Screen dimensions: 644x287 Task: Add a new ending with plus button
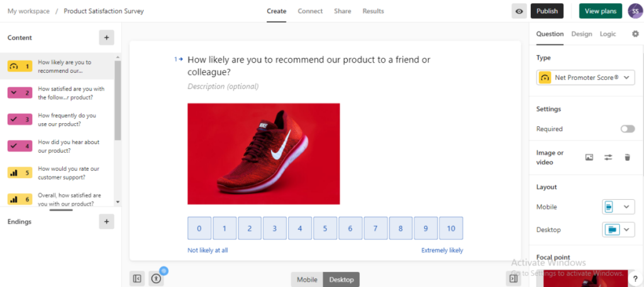[106, 222]
